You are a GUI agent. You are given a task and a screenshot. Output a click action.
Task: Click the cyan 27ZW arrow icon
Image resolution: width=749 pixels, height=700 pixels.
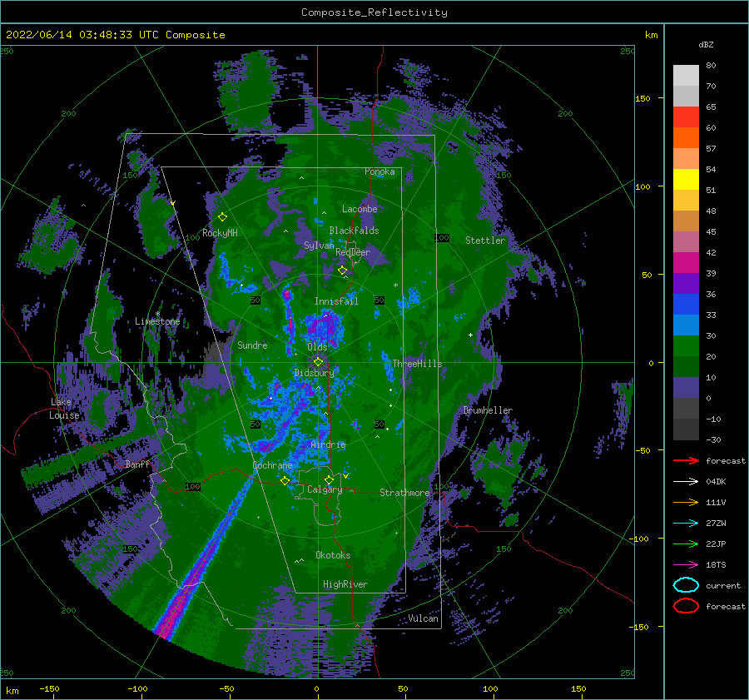coord(686,524)
